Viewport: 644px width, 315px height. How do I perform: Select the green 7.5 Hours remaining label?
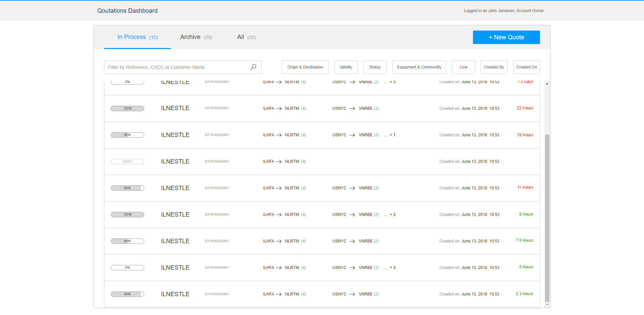(x=525, y=240)
